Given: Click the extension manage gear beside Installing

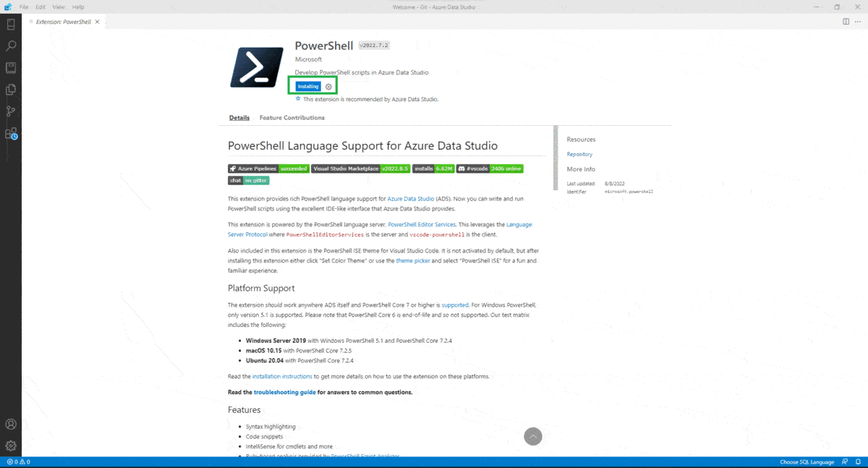Looking at the screenshot, I should point(328,87).
